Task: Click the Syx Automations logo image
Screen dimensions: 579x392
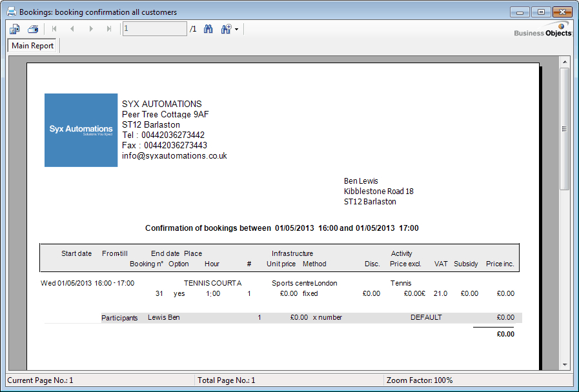Action: click(81, 130)
